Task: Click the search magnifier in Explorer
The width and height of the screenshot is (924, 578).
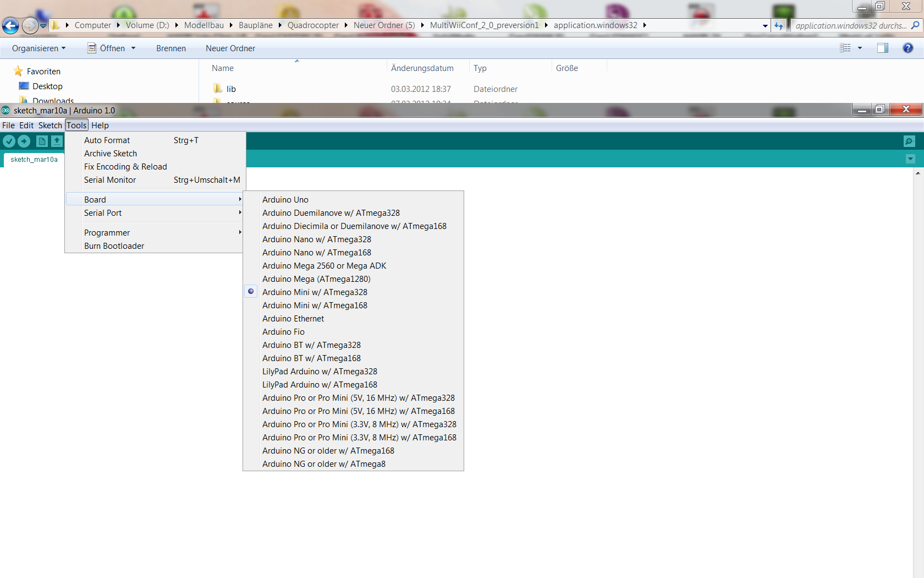Action: click(915, 25)
